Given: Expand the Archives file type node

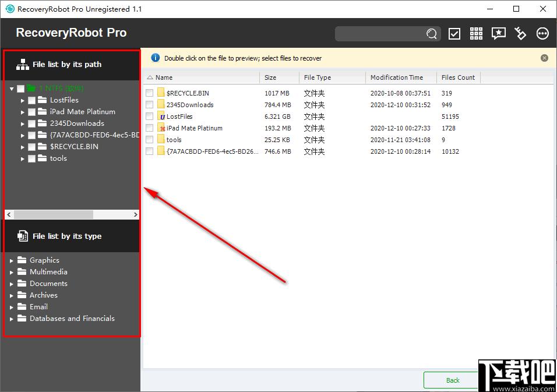Looking at the screenshot, I should click(12, 296).
